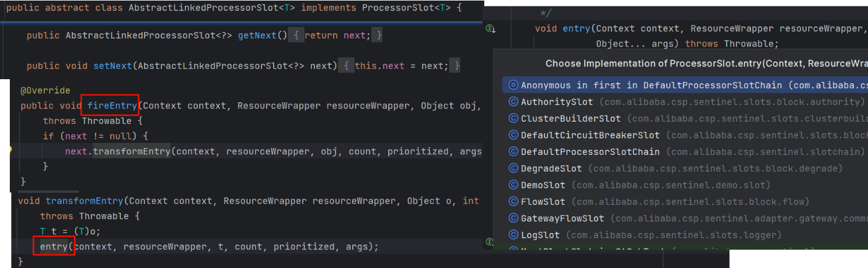The height and width of the screenshot is (268, 868).
Task: Click the transformEntry call on next
Action: [x=132, y=152]
